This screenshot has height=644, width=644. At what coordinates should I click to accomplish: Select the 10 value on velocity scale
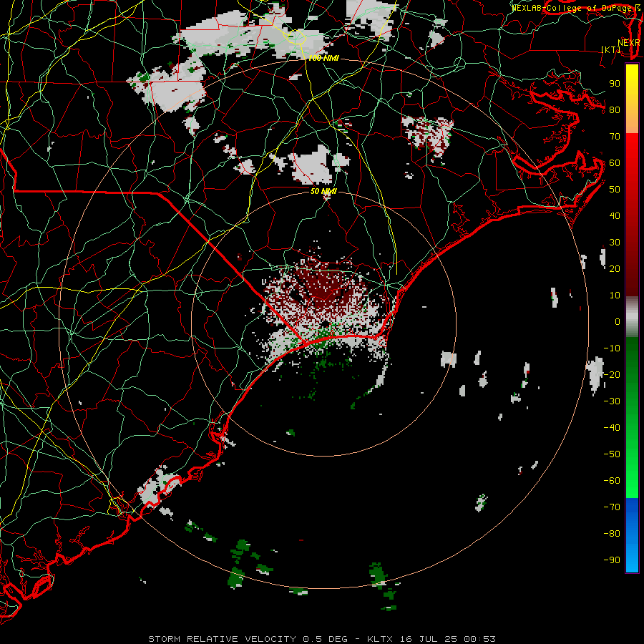tap(615, 296)
